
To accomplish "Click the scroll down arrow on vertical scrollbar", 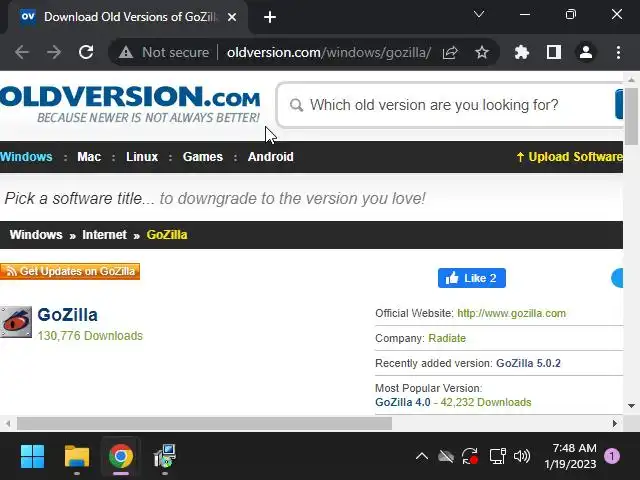I will tap(631, 406).
